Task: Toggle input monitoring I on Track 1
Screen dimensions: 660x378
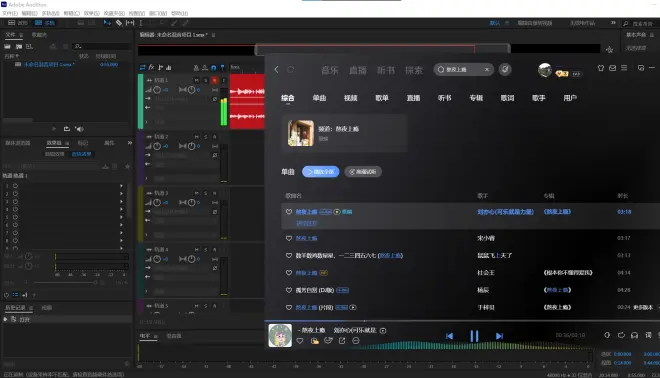Action: click(x=224, y=80)
